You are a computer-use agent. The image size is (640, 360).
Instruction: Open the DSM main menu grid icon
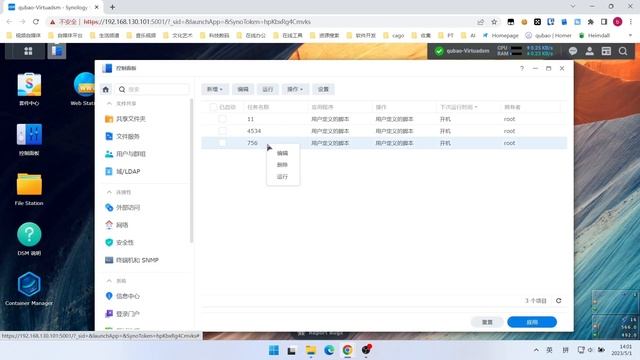click(28, 51)
